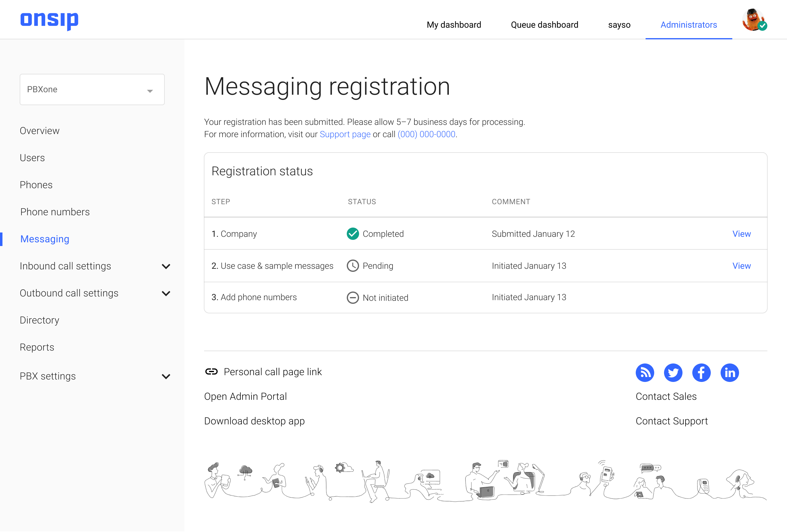
Task: Click '2. Use case & sample messages' text
Action: click(x=273, y=266)
